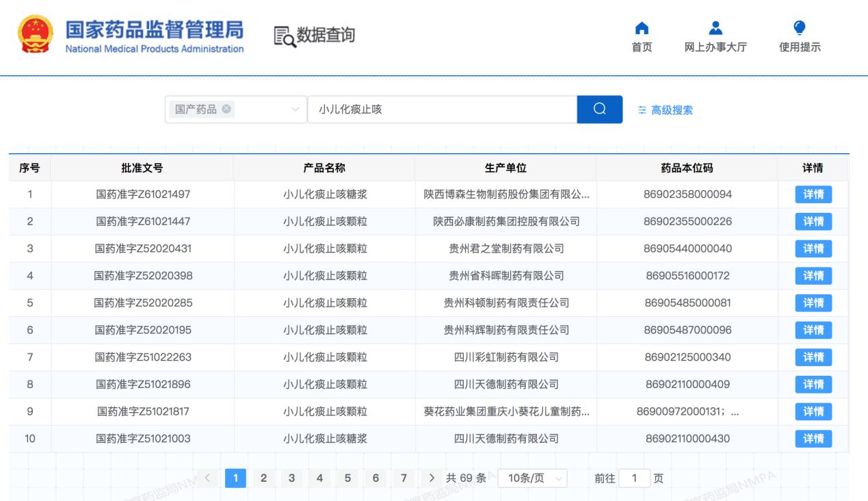Viewport: 868px width, 501px height.
Task: Click approval number 国药准字Z51022263
Action: [x=143, y=357]
